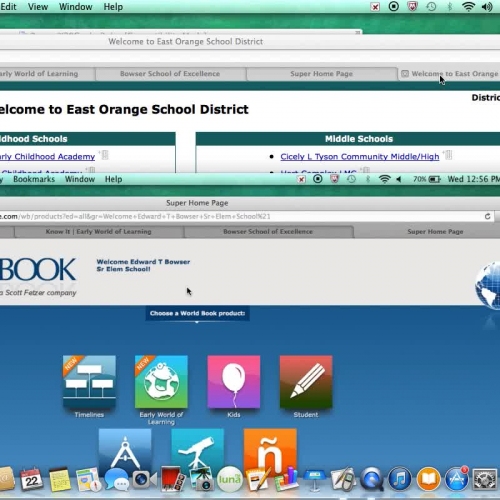The width and height of the screenshot is (500, 500).
Task: Select the Know It | Early World of Learning tab
Action: 99,231
